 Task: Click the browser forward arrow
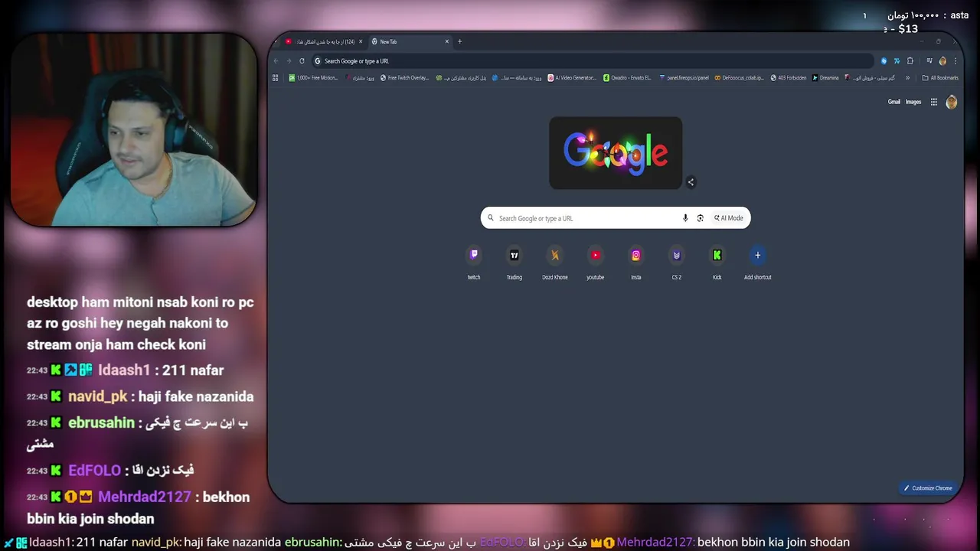point(289,61)
